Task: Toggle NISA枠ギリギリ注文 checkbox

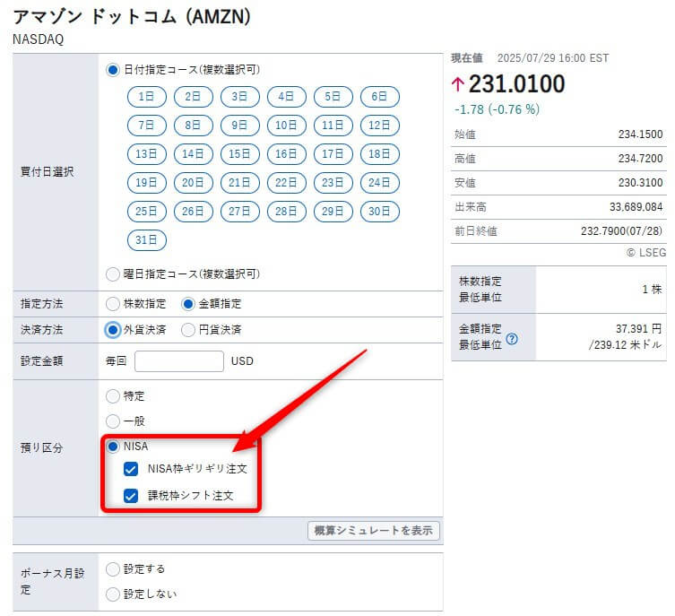Action: [131, 469]
